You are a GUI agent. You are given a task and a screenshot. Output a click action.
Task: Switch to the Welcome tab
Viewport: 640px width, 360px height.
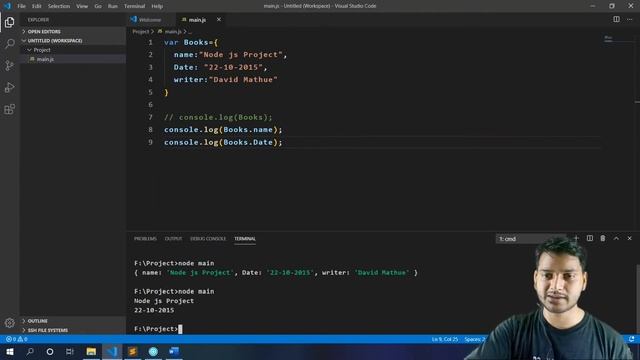point(149,20)
